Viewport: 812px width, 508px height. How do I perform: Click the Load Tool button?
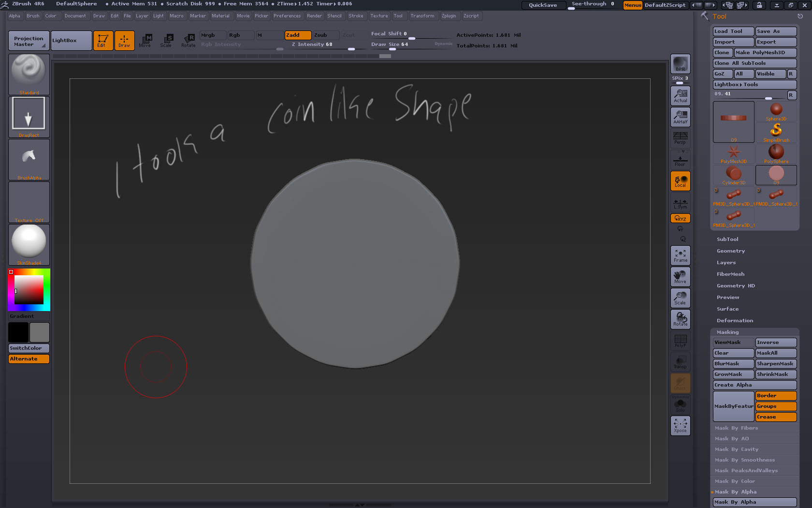[733, 31]
